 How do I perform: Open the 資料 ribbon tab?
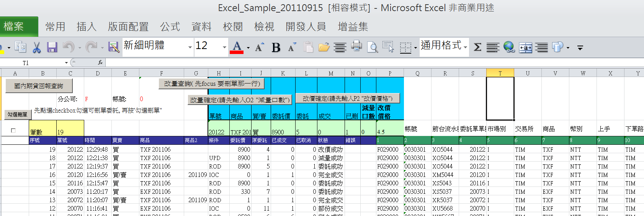pyautogui.click(x=201, y=26)
